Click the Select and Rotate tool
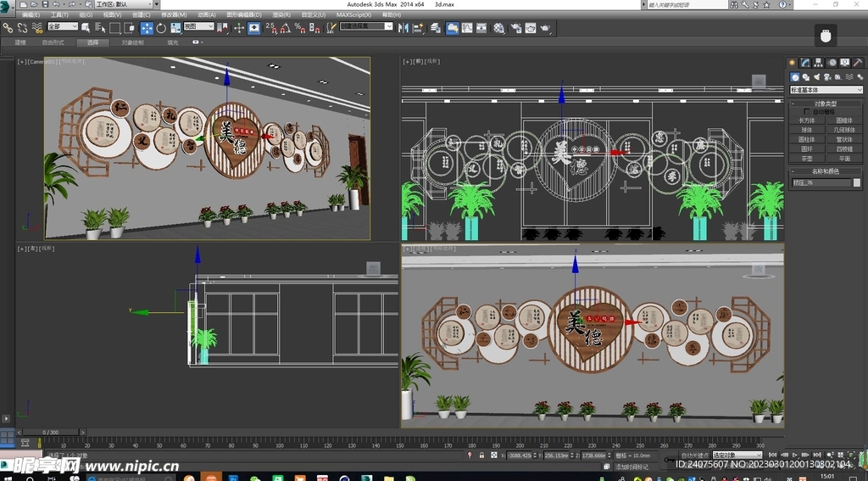Image resolution: width=868 pixels, height=481 pixels. pyautogui.click(x=161, y=28)
